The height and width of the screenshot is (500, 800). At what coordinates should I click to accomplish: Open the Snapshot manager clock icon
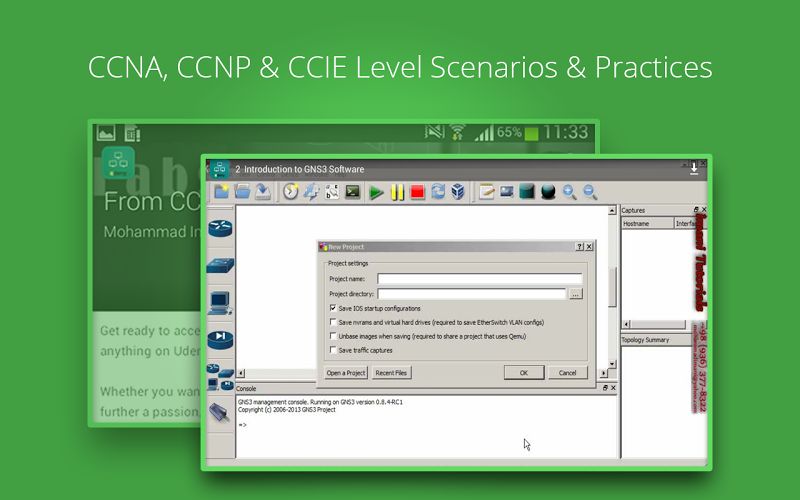[291, 192]
